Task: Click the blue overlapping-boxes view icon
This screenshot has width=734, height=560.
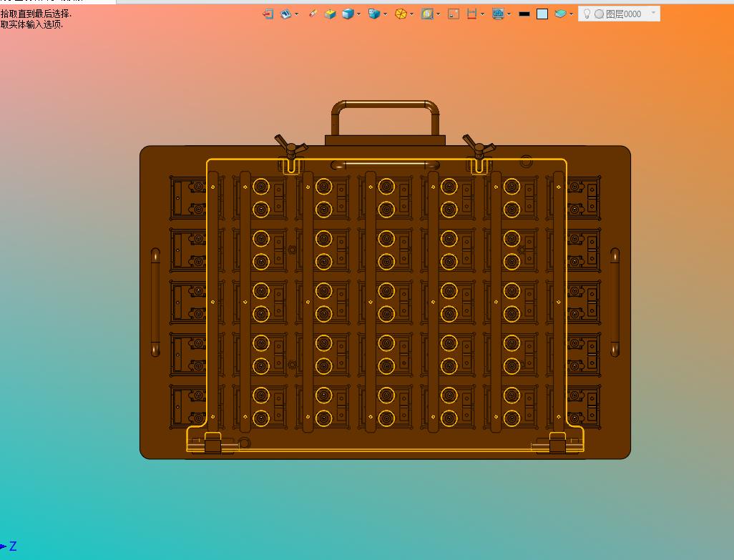Action: click(373, 14)
